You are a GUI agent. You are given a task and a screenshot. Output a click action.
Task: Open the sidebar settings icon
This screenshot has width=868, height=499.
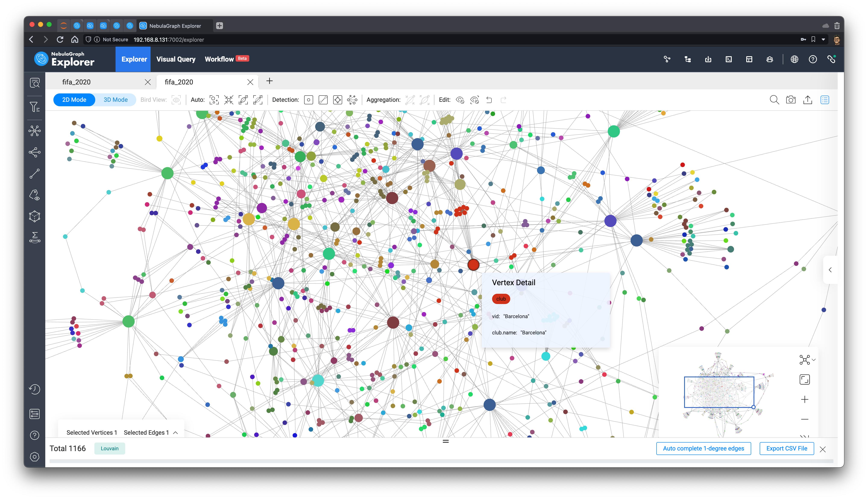35,457
